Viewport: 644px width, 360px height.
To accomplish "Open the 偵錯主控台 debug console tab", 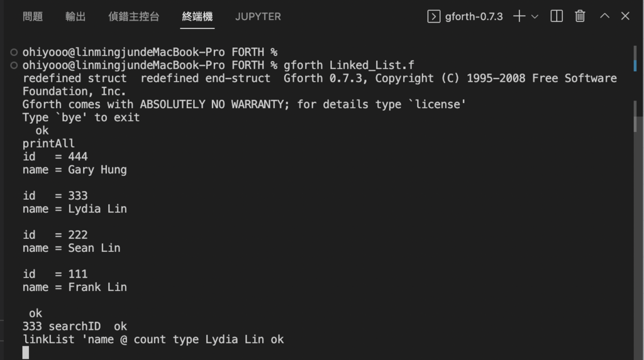I will coord(133,16).
